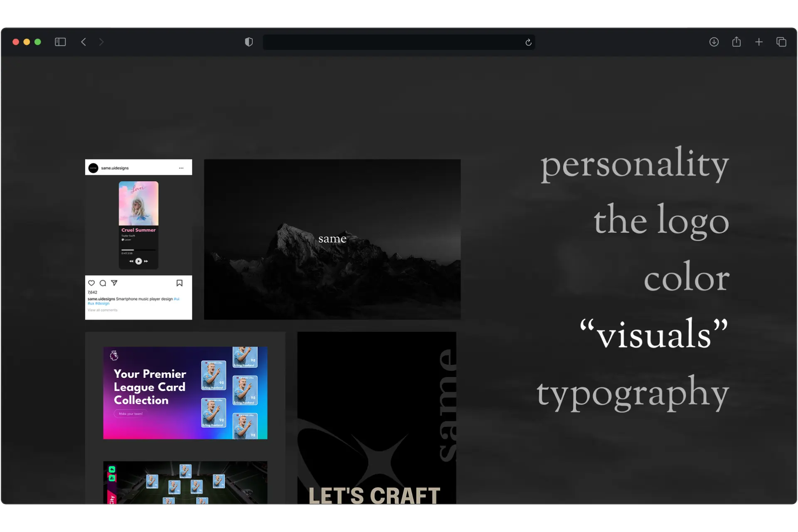
Task: Skip to the previous track in the player
Action: [131, 261]
